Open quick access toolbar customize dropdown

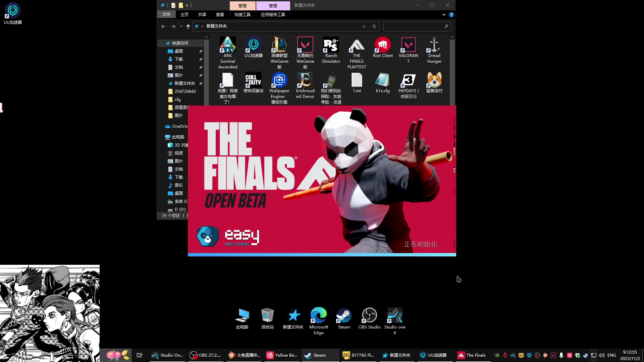pyautogui.click(x=187, y=5)
